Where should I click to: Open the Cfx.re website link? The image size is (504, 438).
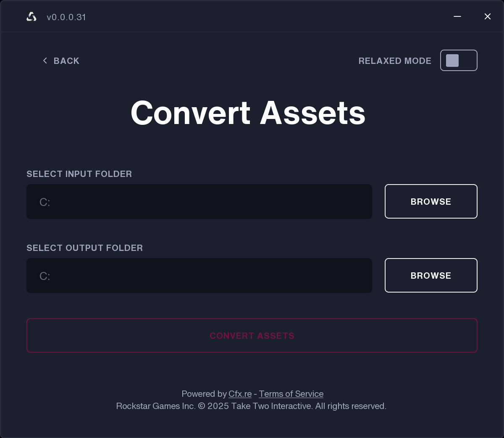239,394
